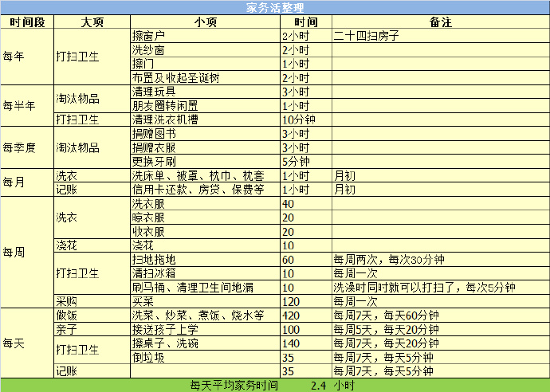Screen dimensions: 550x392
Task: Select the 二十四扫房子 note cell
Action: (441, 36)
